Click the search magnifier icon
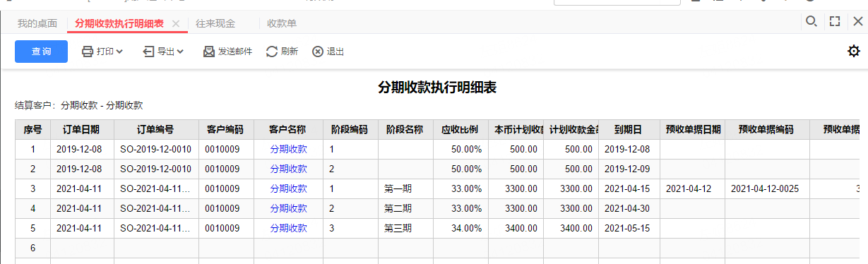868x264 pixels. pos(811,22)
